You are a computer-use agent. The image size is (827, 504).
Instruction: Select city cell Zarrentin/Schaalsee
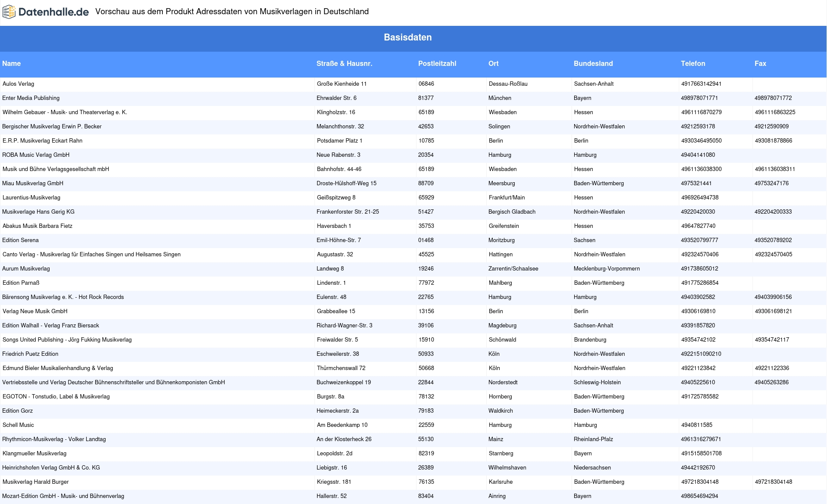(x=513, y=269)
